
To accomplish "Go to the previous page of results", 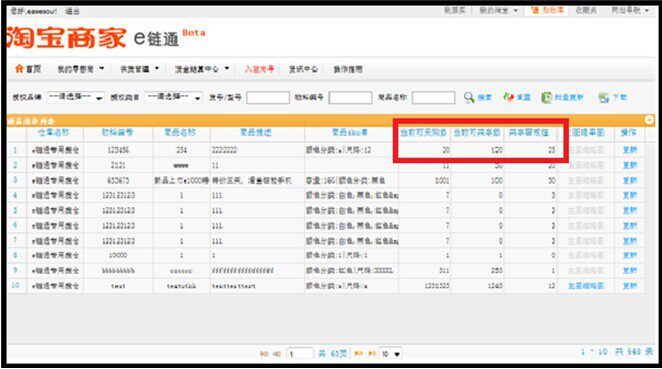I will click(x=277, y=354).
